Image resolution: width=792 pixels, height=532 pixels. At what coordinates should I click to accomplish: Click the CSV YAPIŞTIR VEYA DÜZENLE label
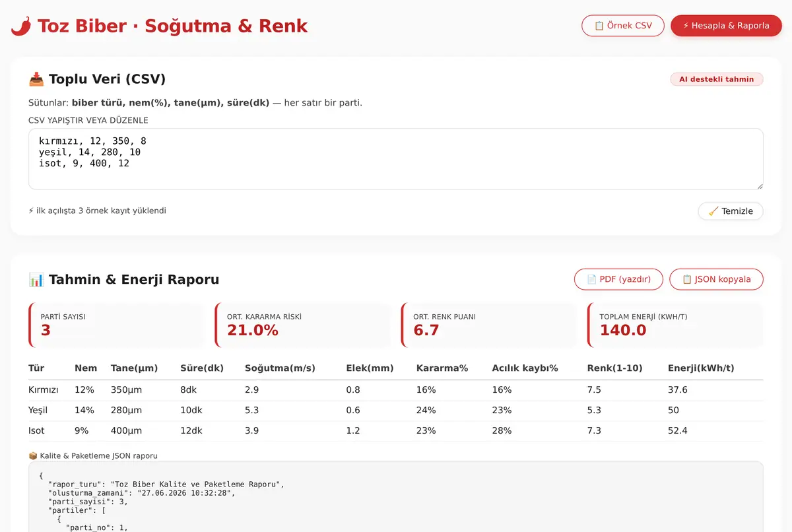pyautogui.click(x=88, y=120)
